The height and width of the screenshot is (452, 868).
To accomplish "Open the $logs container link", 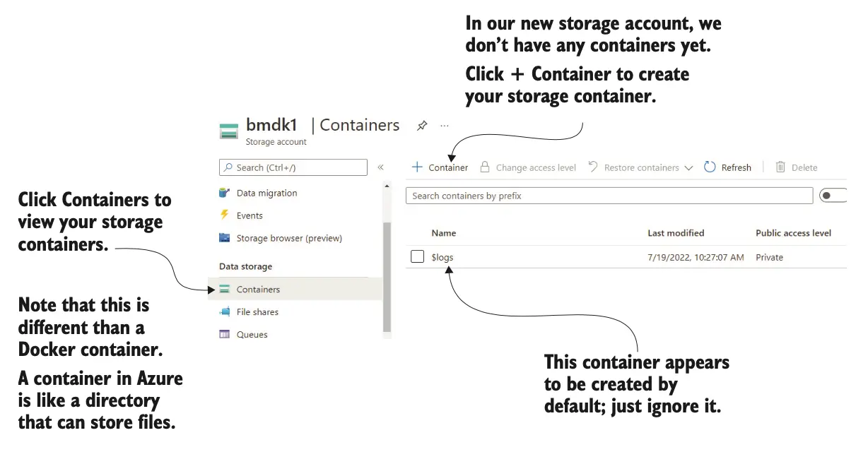I will (x=442, y=257).
